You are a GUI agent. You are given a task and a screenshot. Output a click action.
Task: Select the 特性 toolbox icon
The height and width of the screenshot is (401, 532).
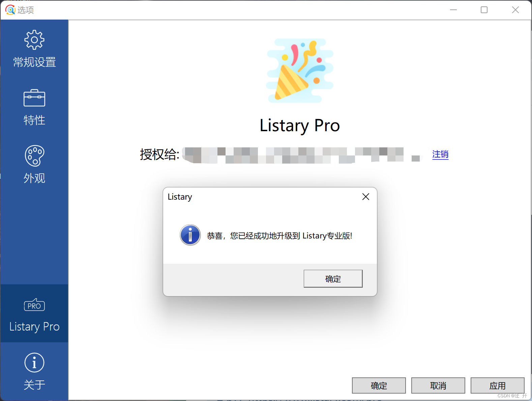34,98
